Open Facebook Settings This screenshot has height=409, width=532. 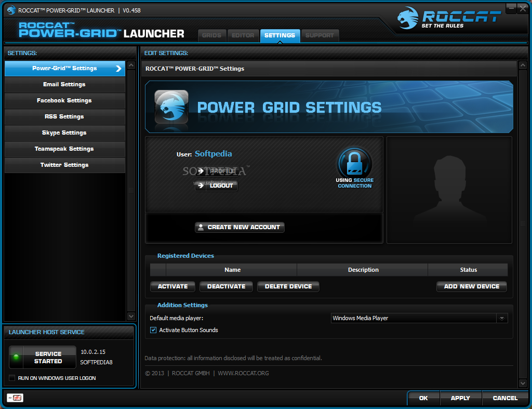(65, 100)
